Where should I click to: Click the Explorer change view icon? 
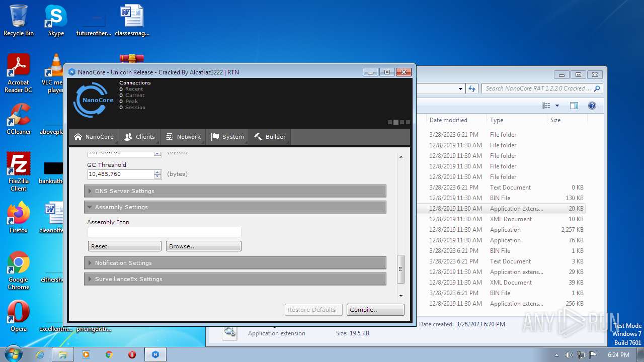coord(546,106)
